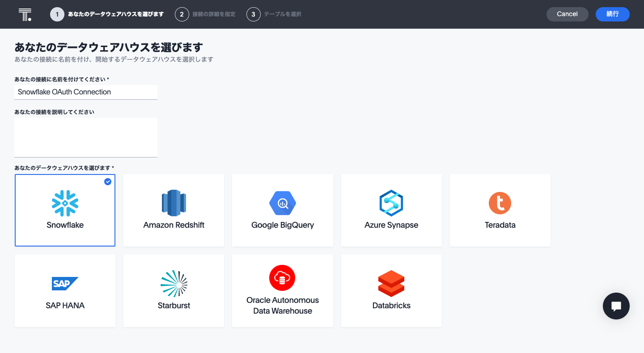Select the Azure Synapse logo
The image size is (644, 353).
click(391, 203)
